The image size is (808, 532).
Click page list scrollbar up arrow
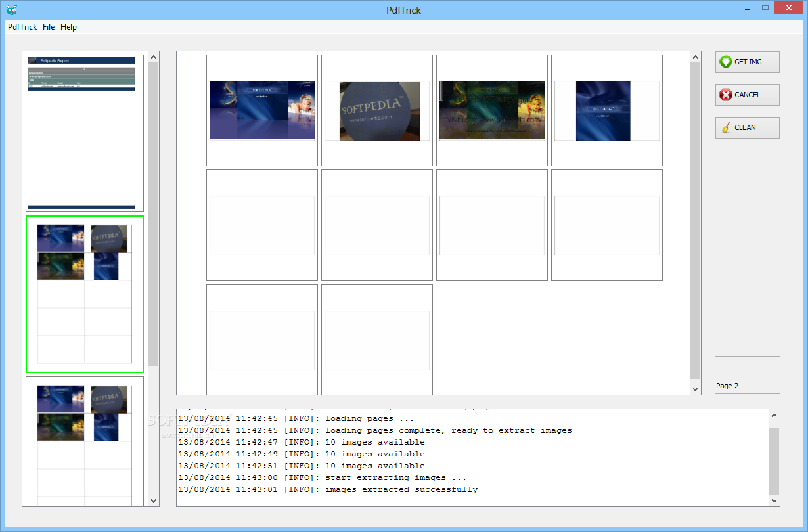(154, 57)
